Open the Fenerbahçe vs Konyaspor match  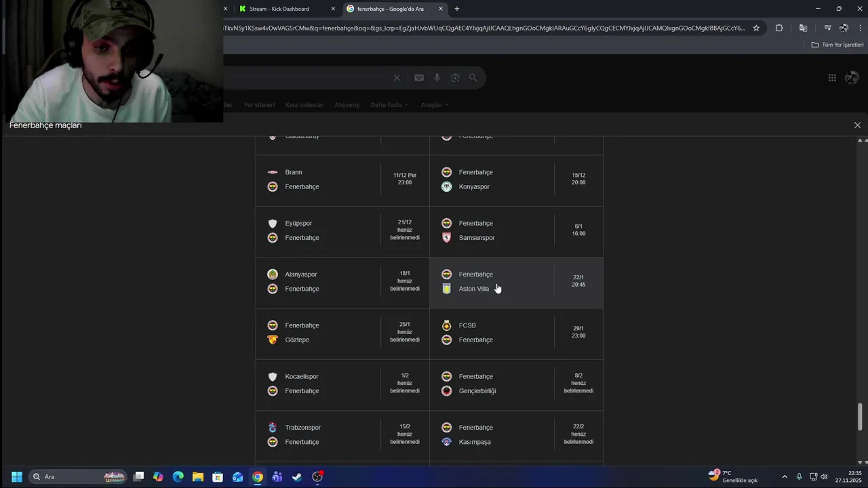pyautogui.click(x=516, y=180)
